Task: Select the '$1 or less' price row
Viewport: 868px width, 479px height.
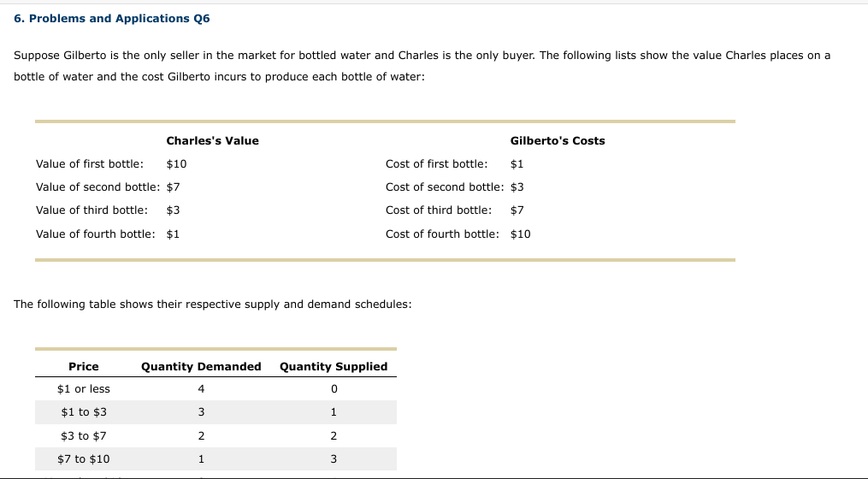Action: coord(84,389)
